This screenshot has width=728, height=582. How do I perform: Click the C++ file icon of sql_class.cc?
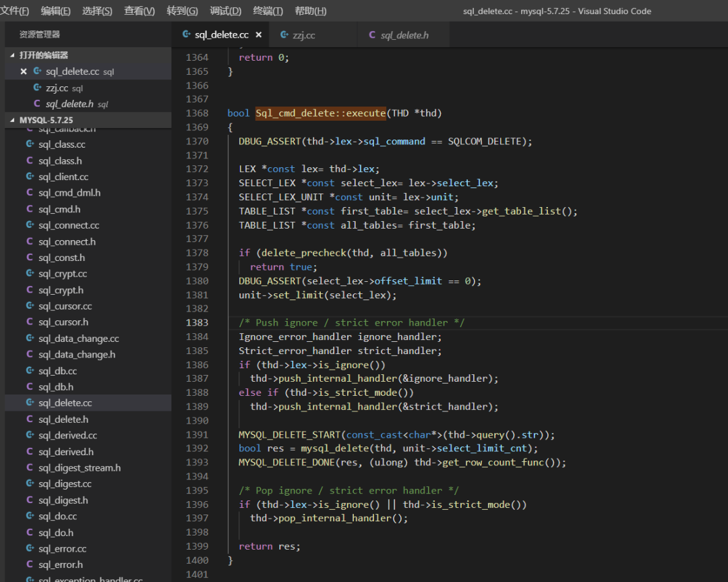(30, 144)
